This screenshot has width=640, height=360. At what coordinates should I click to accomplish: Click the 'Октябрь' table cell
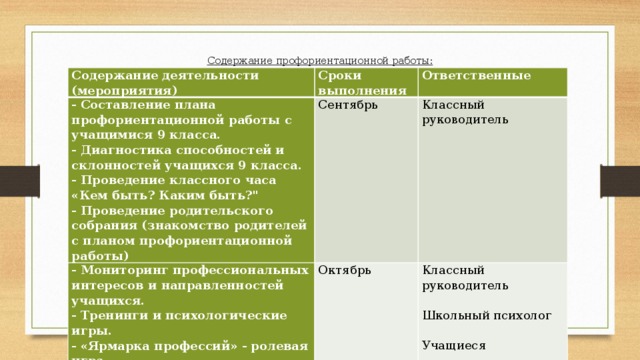click(x=366, y=311)
